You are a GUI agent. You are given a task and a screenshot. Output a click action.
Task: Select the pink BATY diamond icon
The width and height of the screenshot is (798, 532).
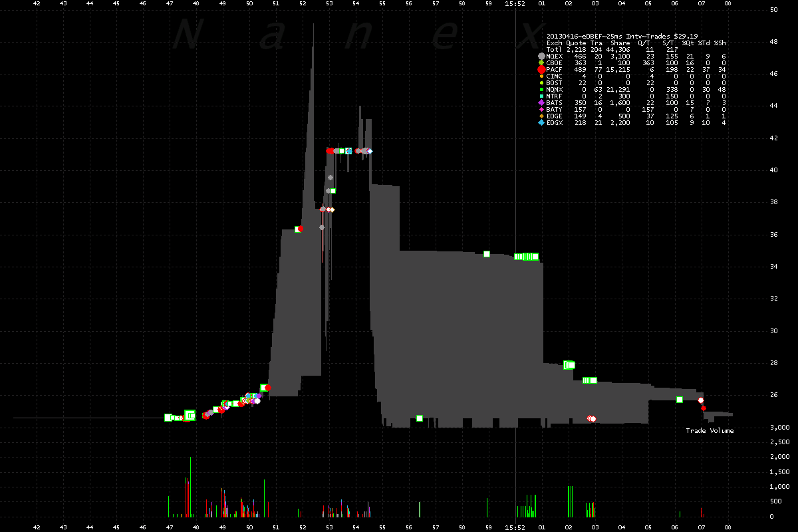(541, 109)
